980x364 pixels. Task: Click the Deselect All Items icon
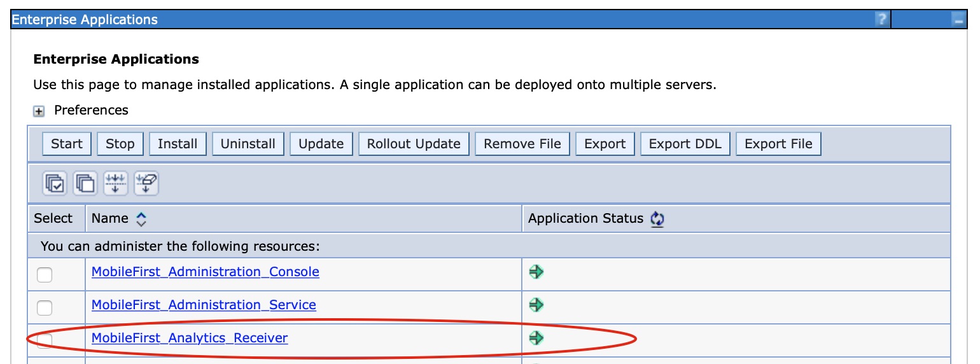[85, 184]
